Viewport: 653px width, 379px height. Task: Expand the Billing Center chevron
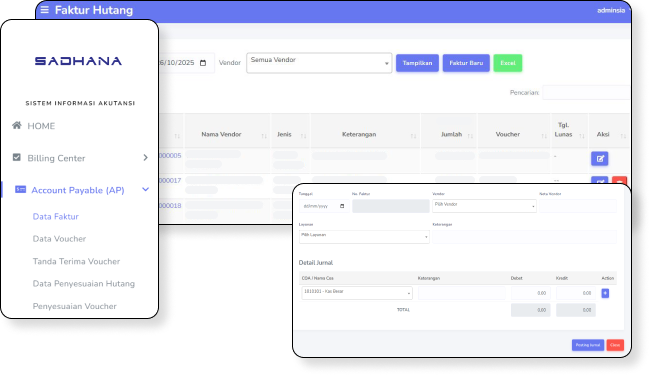click(145, 157)
